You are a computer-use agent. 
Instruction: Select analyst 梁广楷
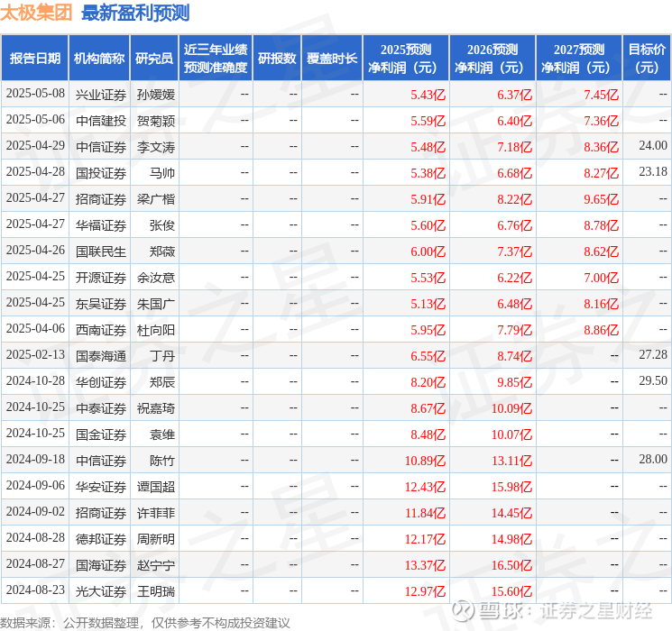pos(155,199)
